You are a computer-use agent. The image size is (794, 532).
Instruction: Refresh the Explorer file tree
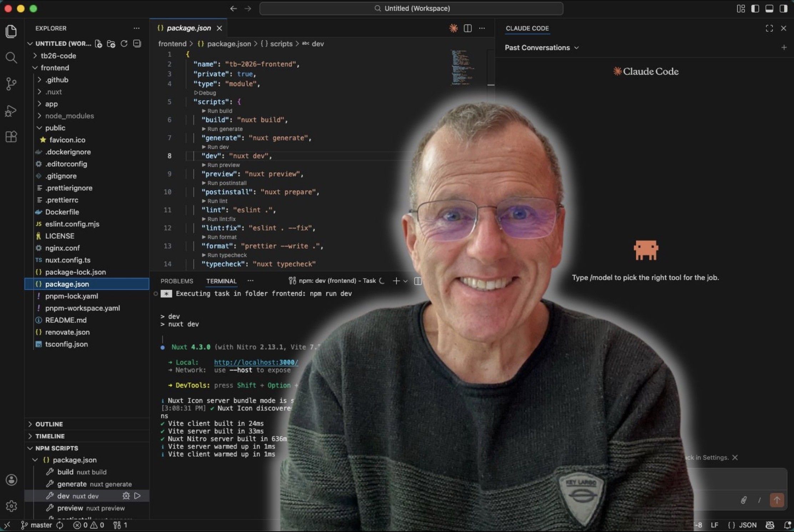[x=124, y=44]
